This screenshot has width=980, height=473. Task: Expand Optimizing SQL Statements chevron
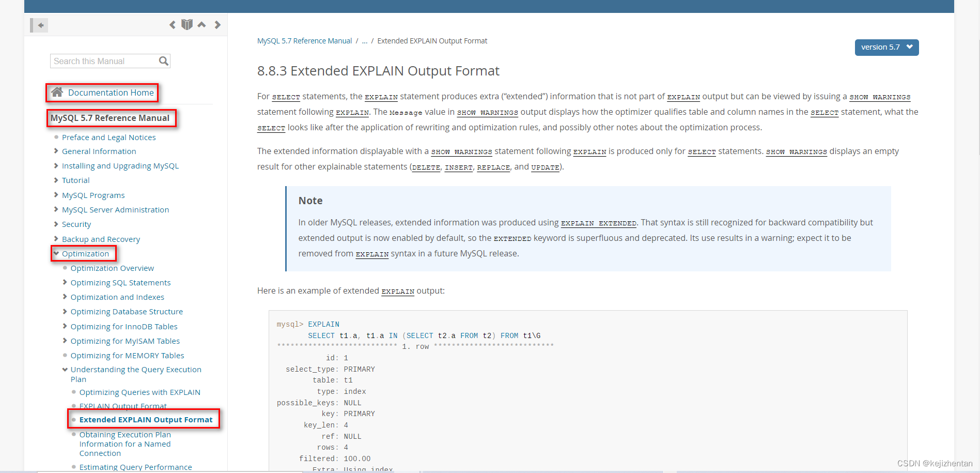(65, 282)
